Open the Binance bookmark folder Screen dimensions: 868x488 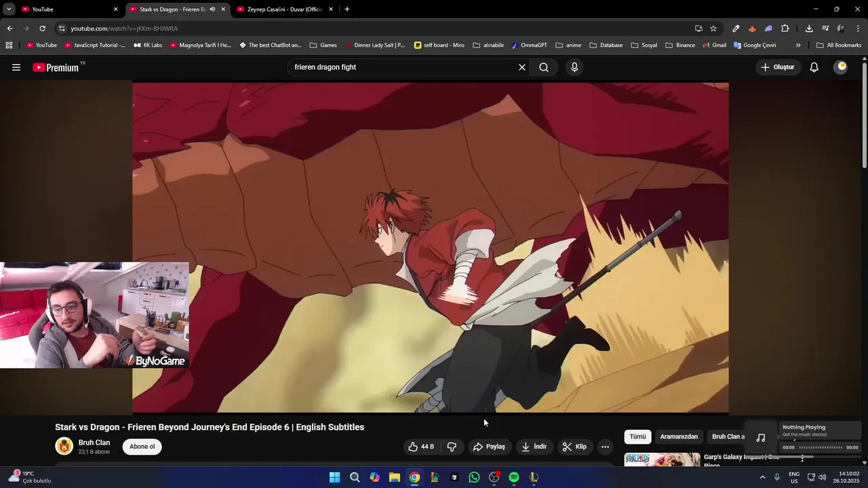tap(680, 45)
